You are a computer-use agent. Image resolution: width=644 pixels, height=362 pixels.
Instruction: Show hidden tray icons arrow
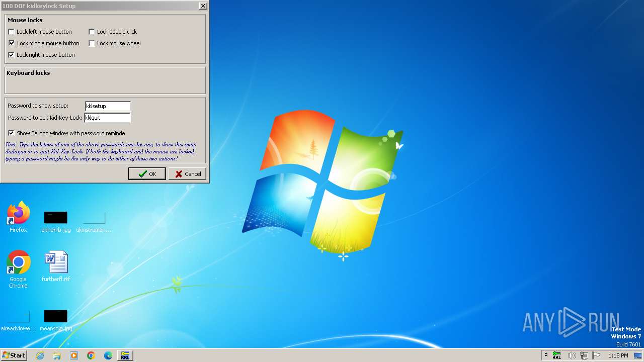546,355
